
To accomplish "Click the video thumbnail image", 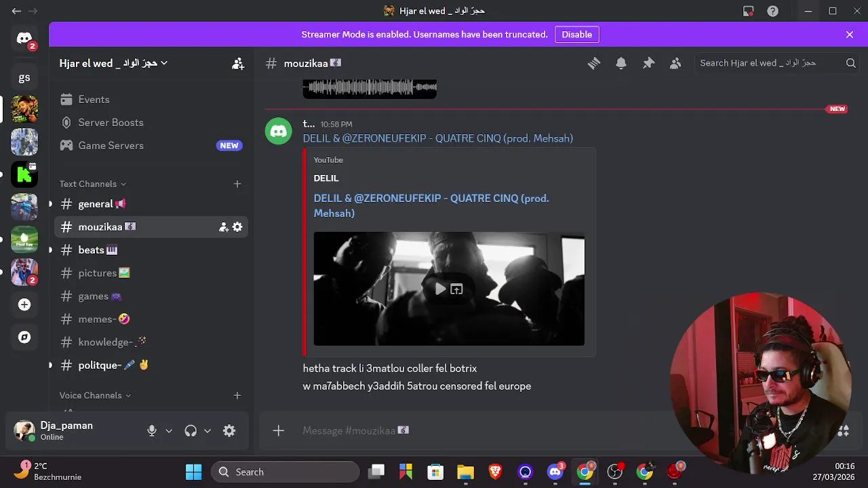I will pos(449,289).
